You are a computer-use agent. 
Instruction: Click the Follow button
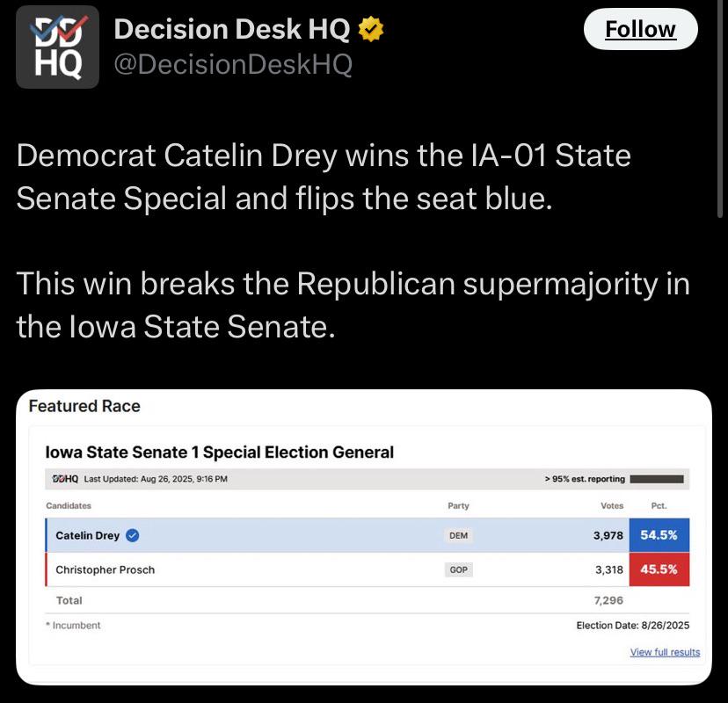coord(641,30)
